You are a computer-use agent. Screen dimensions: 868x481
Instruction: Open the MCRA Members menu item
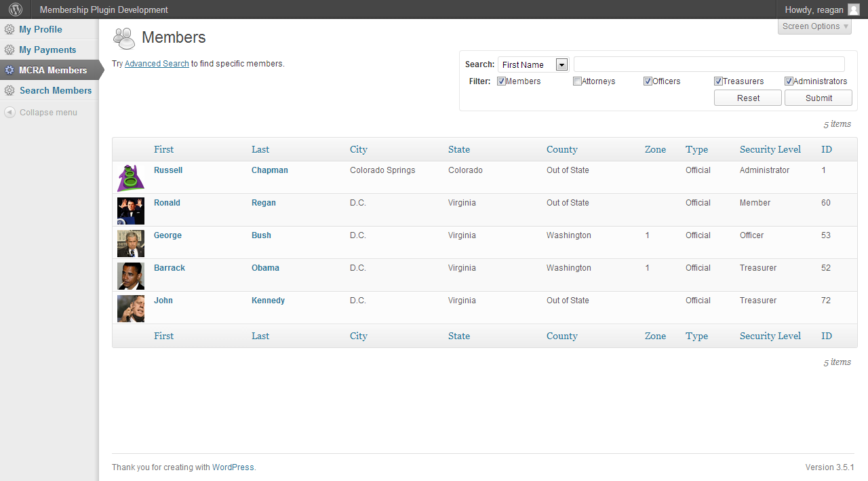pos(53,70)
